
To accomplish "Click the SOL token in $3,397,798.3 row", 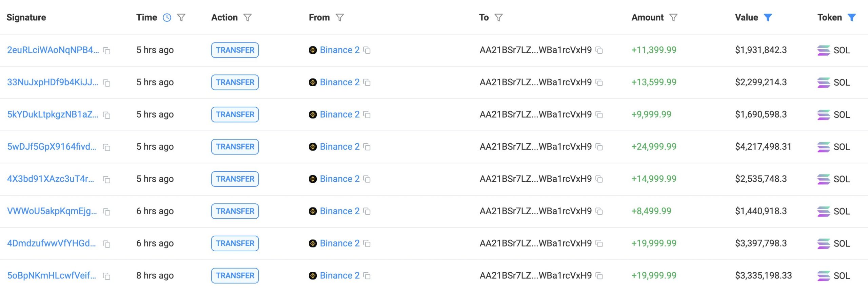I will point(841,243).
